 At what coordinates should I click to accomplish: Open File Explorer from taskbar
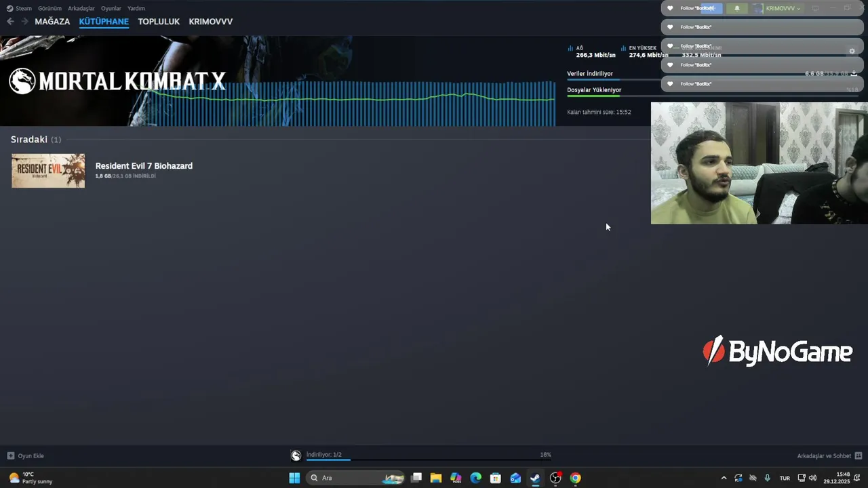(x=436, y=478)
